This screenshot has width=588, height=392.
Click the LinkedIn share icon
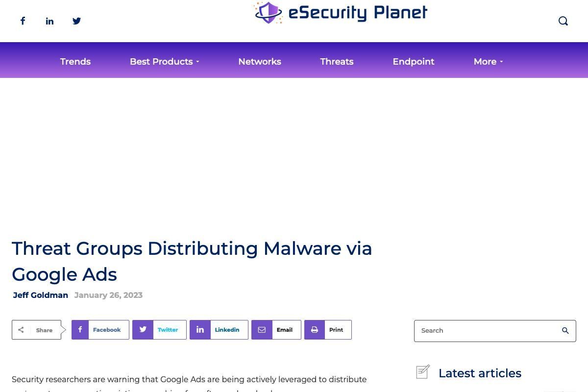pyautogui.click(x=200, y=330)
